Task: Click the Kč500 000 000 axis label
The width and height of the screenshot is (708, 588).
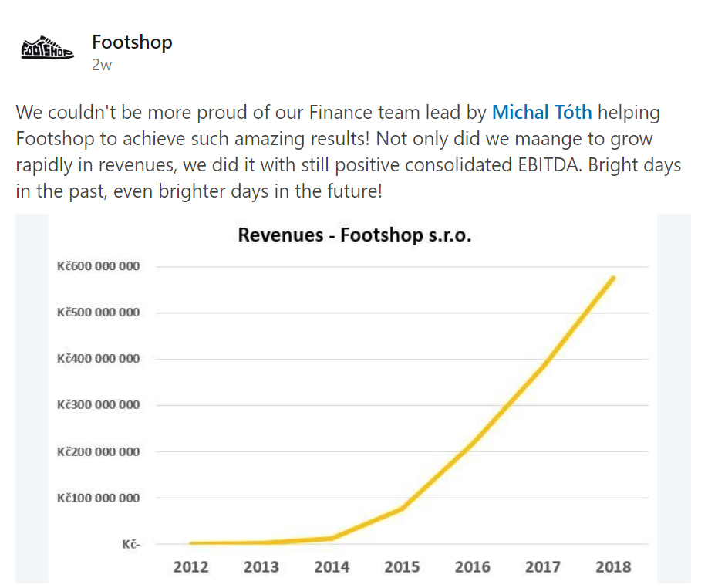Action: pyautogui.click(x=98, y=313)
